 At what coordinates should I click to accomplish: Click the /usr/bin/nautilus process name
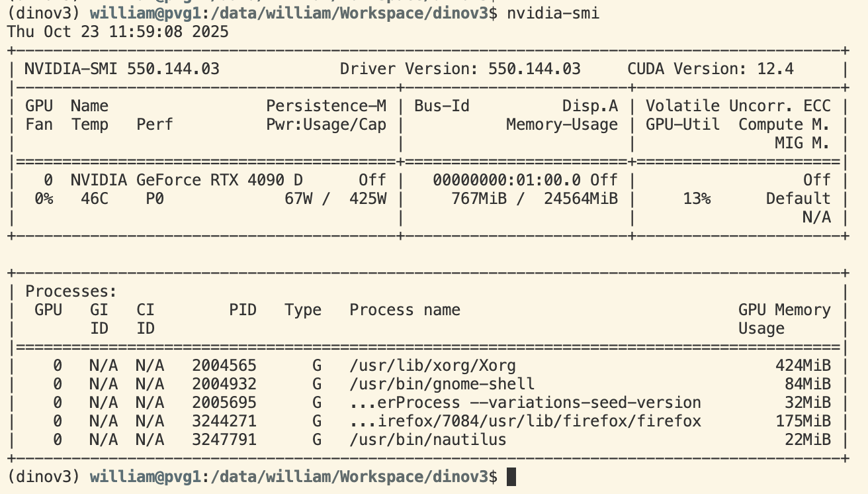(427, 440)
